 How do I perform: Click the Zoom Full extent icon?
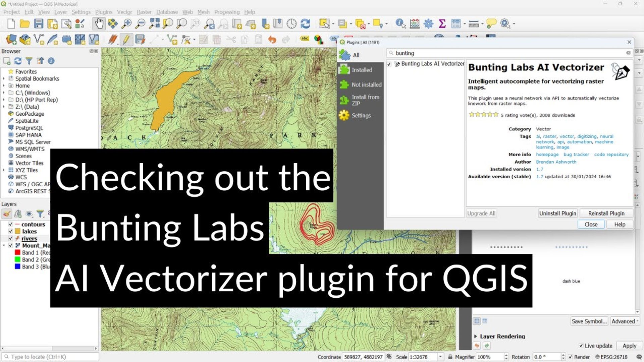[x=154, y=24]
